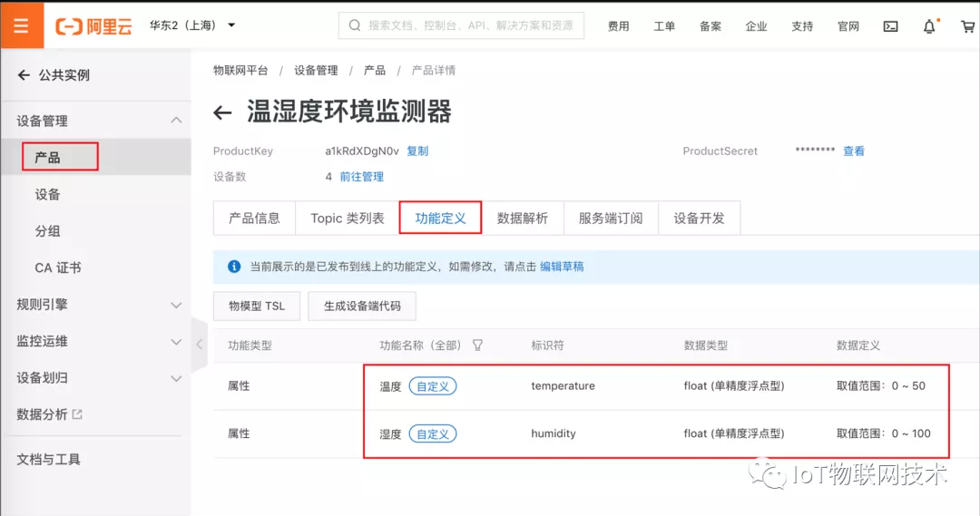The height and width of the screenshot is (516, 980).
Task: Click the 编辑草稿 link
Action: point(562,267)
